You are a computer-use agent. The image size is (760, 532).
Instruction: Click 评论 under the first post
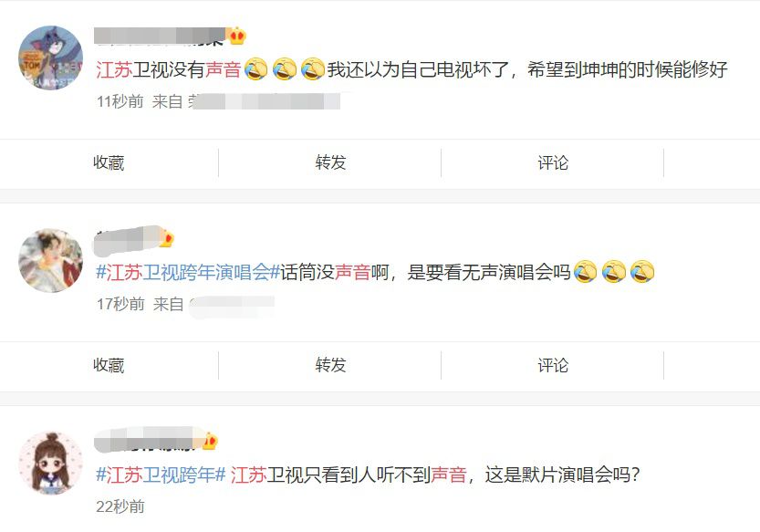click(x=553, y=162)
